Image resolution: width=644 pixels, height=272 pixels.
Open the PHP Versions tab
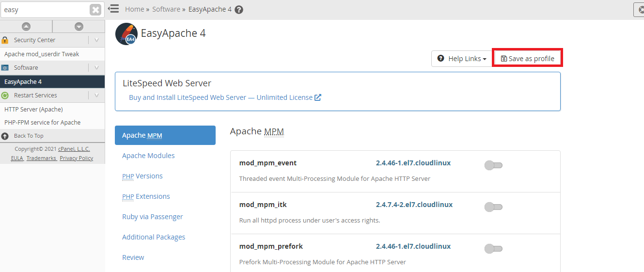click(x=142, y=176)
